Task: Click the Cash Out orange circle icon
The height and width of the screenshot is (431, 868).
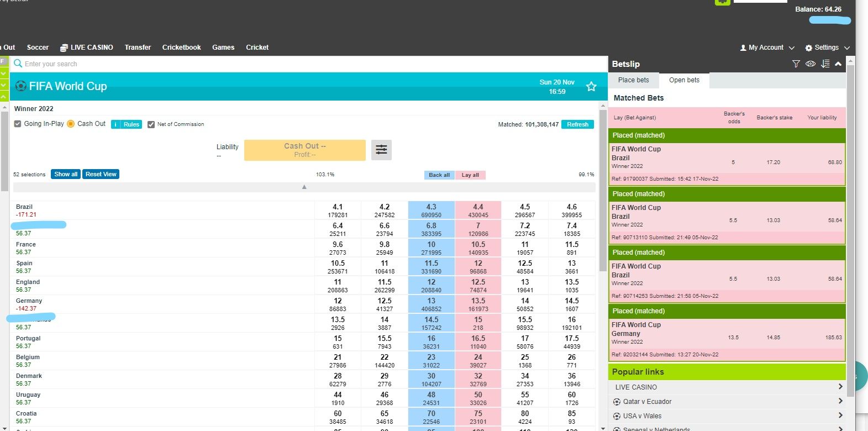Action: pos(71,124)
